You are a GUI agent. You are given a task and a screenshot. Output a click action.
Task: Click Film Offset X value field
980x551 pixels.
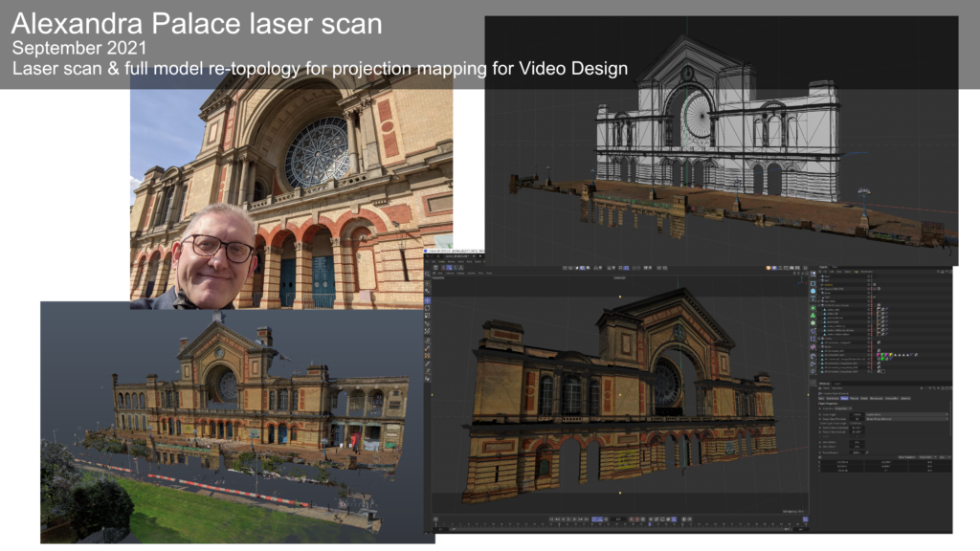point(857,442)
